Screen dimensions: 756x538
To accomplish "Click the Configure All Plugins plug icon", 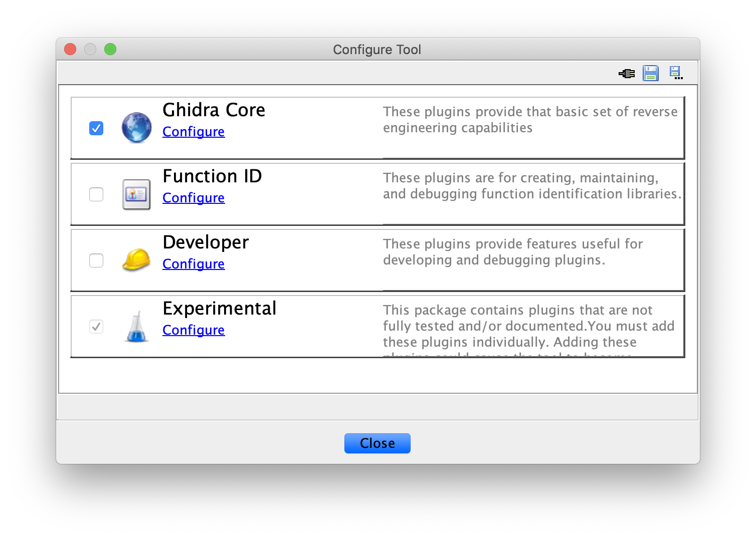I will [626, 73].
